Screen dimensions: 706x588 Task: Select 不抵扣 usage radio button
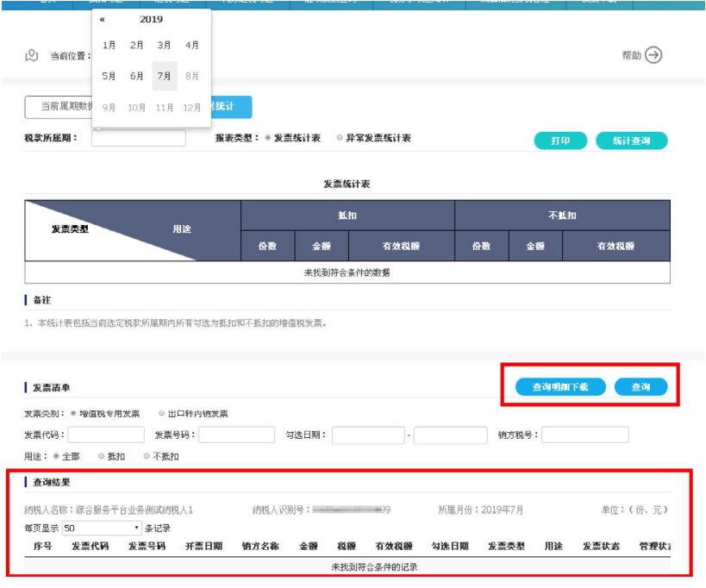pos(147,456)
